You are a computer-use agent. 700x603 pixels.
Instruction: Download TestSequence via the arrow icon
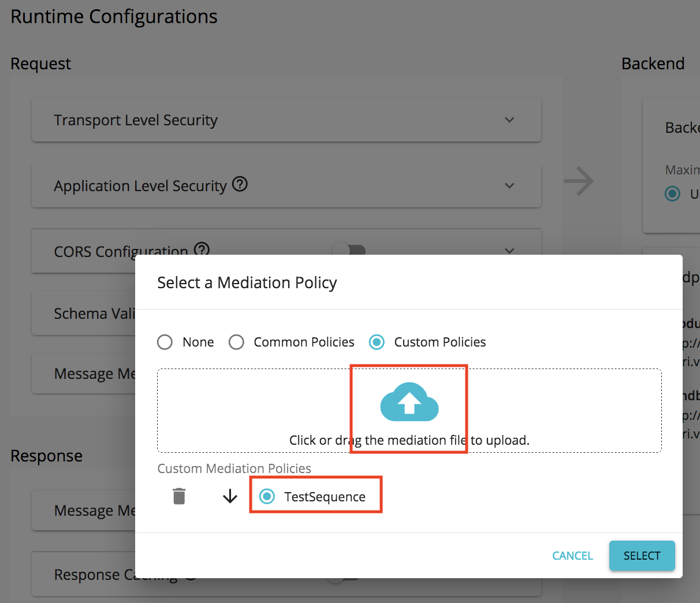tap(230, 496)
